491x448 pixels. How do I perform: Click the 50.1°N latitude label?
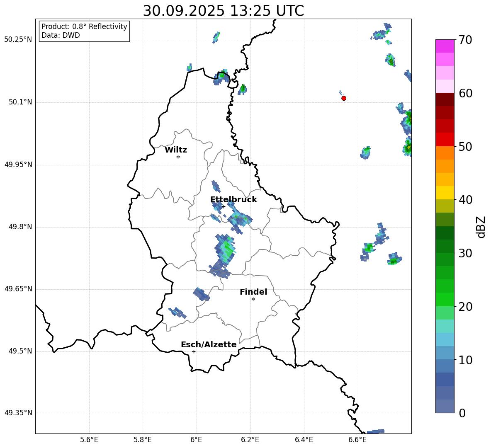[x=20, y=102]
